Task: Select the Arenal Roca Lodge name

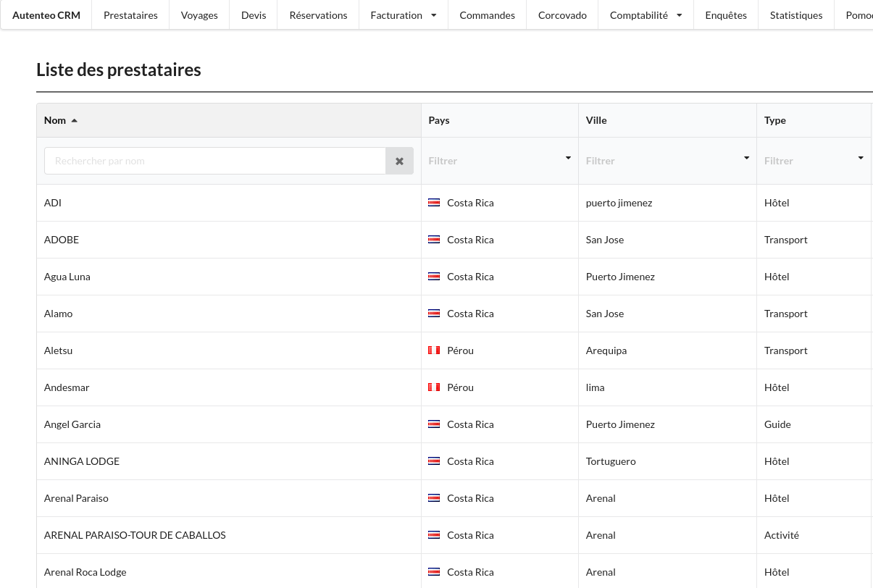Action: [x=85, y=572]
